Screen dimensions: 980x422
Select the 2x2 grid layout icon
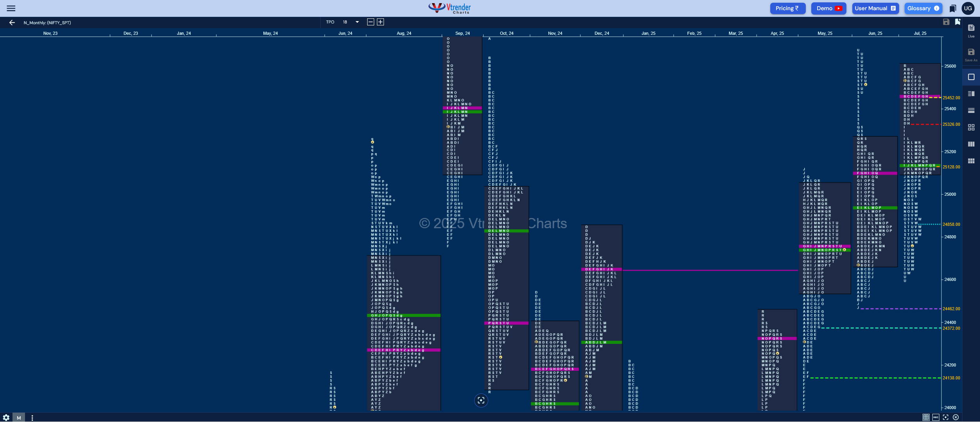[x=971, y=127]
